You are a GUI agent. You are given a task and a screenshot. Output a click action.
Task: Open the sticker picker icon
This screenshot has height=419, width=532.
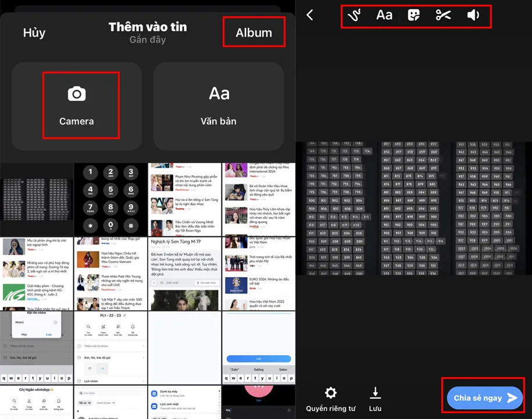[414, 15]
